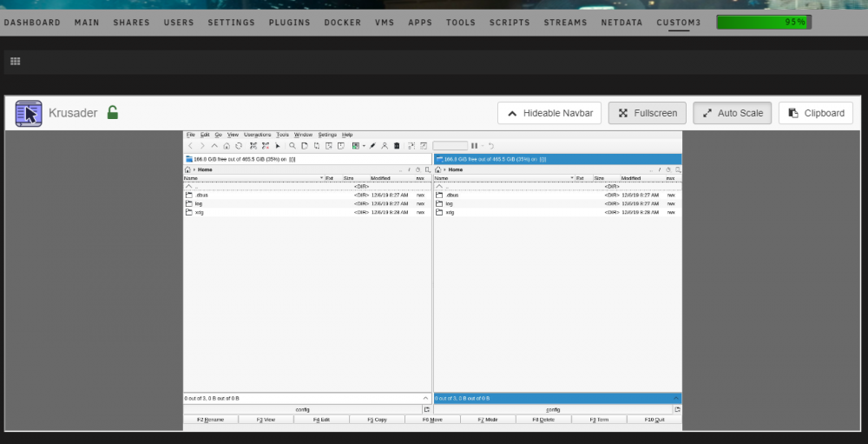
Task: Open dropdown arrow next to green grid icon
Action: click(364, 146)
